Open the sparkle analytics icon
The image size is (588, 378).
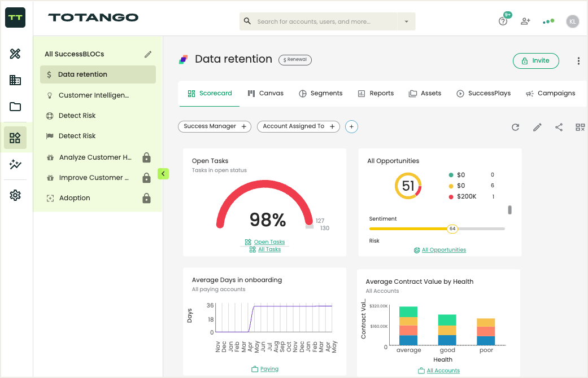15,164
